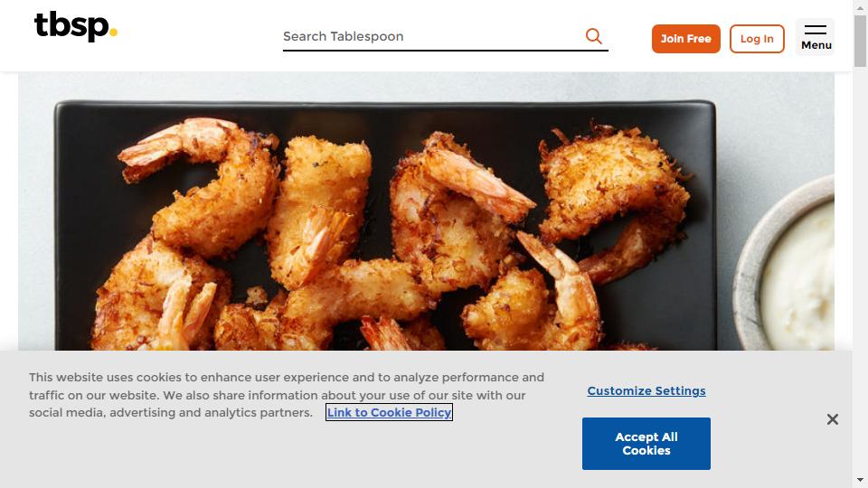Click the Menu text label

(x=816, y=45)
